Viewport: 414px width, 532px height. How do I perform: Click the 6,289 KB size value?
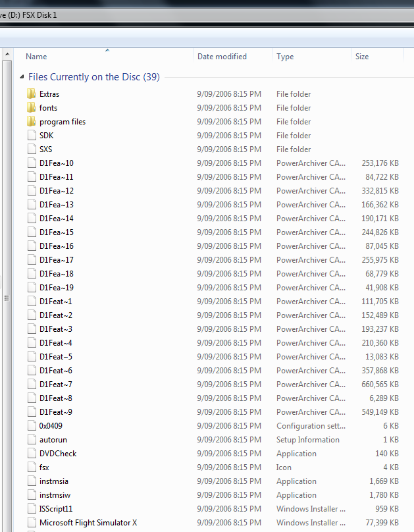click(x=384, y=398)
